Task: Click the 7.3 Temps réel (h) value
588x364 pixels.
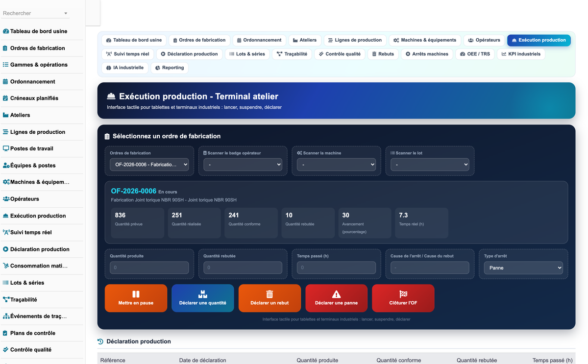Action: pos(403,215)
